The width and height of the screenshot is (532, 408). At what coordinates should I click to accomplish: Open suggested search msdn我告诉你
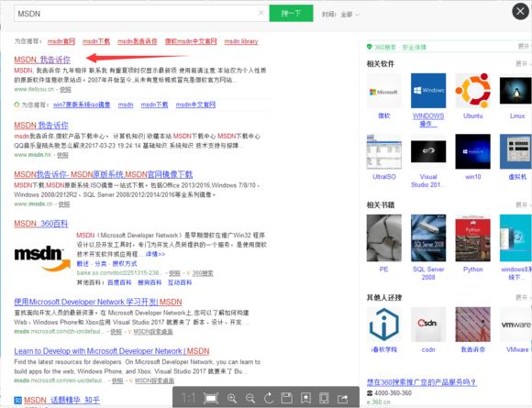pos(138,41)
